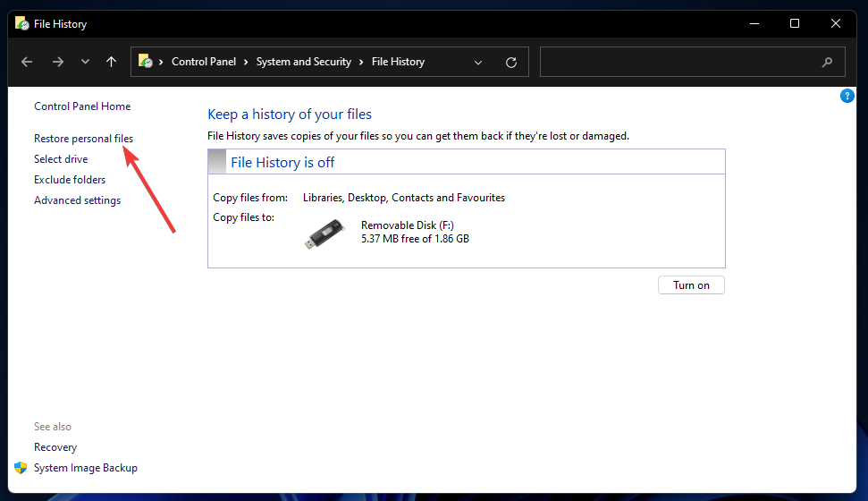Open the Exclude folders link
868x501 pixels.
point(70,180)
